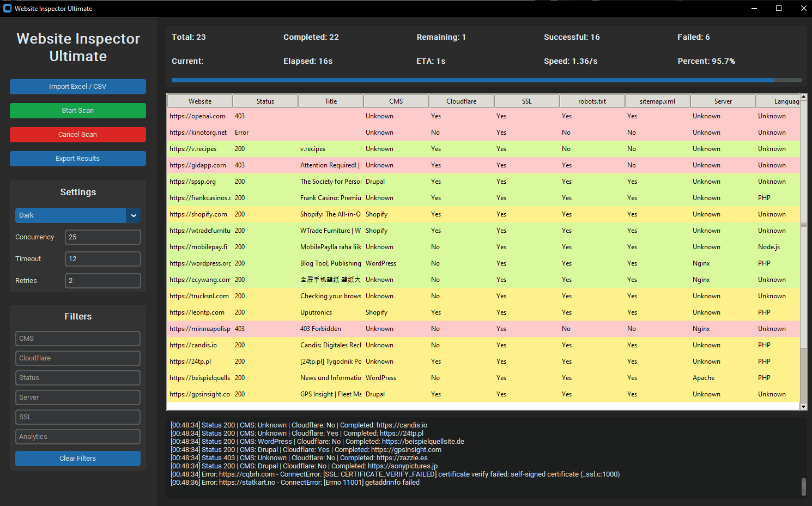Click Import Excel / CSV button
The image size is (812, 506).
[78, 87]
